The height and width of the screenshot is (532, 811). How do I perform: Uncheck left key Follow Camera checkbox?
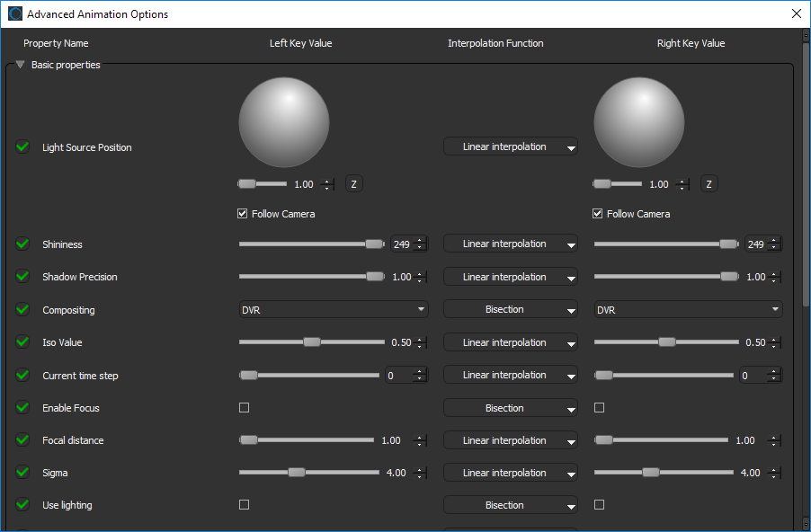[x=243, y=214]
